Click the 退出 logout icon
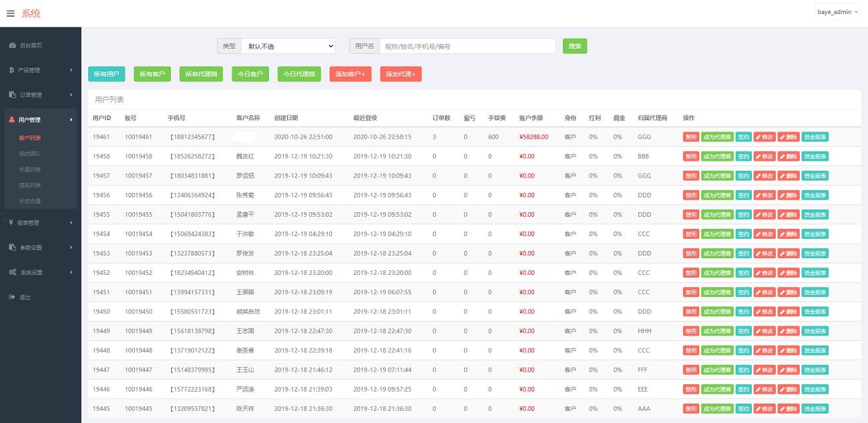 click(x=12, y=297)
